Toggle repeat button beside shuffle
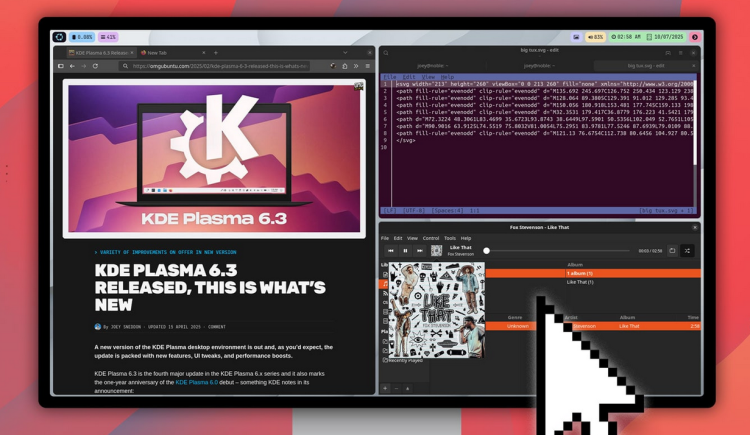This screenshot has width=750, height=435. (x=672, y=251)
